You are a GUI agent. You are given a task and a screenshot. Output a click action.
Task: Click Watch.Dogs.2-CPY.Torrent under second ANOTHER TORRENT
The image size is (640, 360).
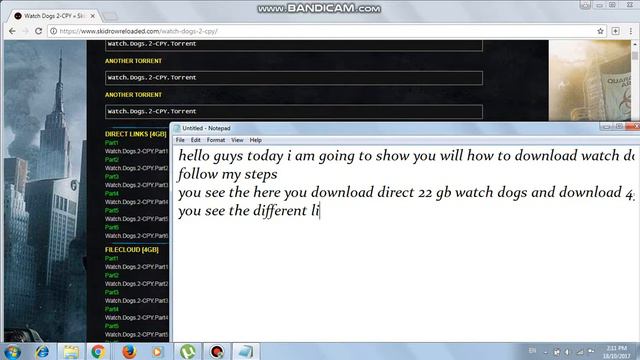(294, 111)
